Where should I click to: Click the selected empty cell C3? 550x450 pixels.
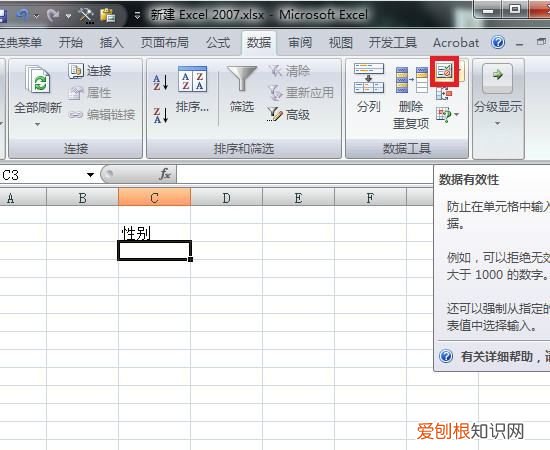point(154,251)
